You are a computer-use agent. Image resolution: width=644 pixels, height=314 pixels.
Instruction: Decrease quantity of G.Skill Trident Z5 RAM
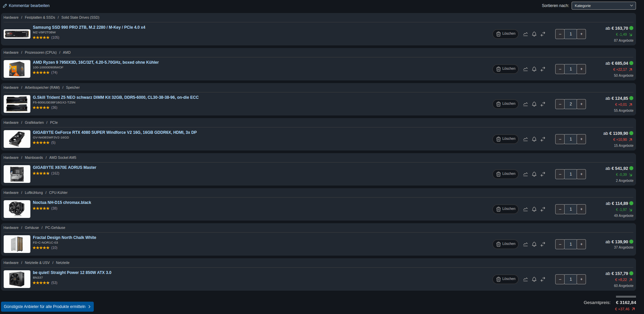560,104
